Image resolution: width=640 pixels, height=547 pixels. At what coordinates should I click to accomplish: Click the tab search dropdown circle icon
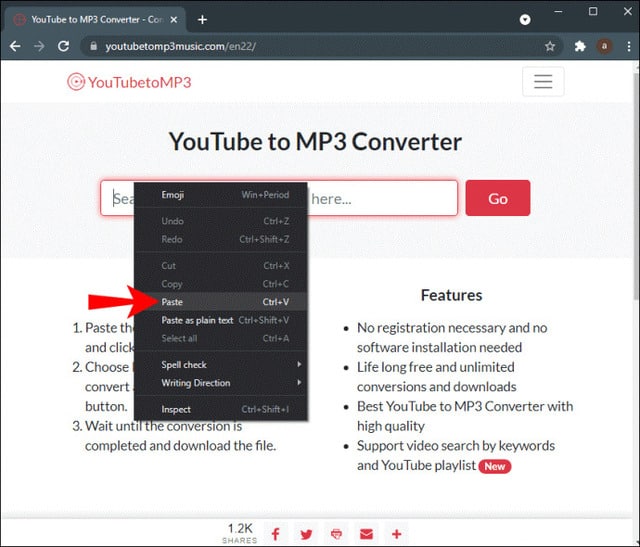(x=525, y=20)
